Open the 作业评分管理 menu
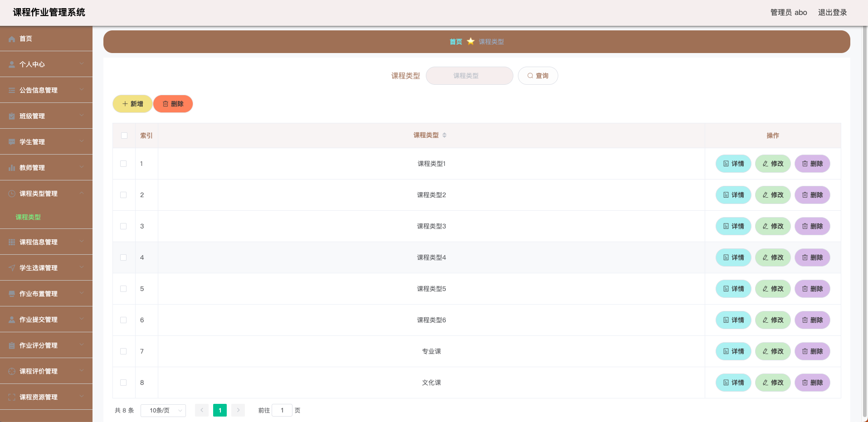 (46, 345)
